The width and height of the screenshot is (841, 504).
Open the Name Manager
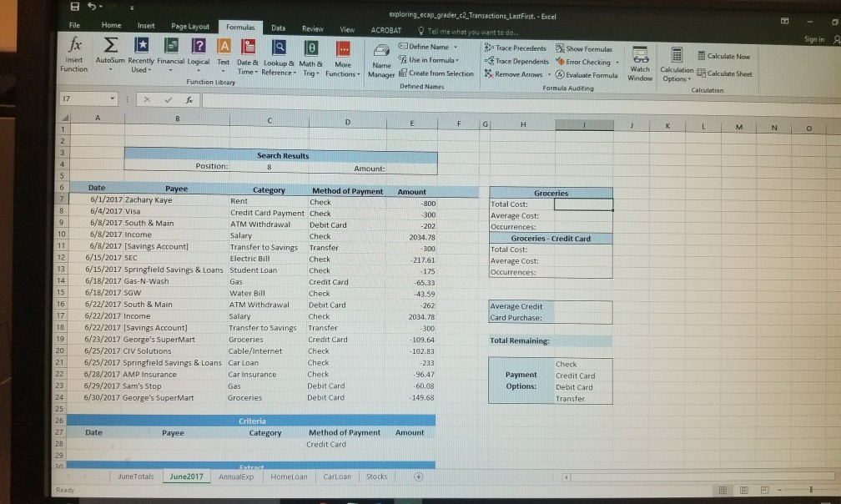click(x=381, y=61)
